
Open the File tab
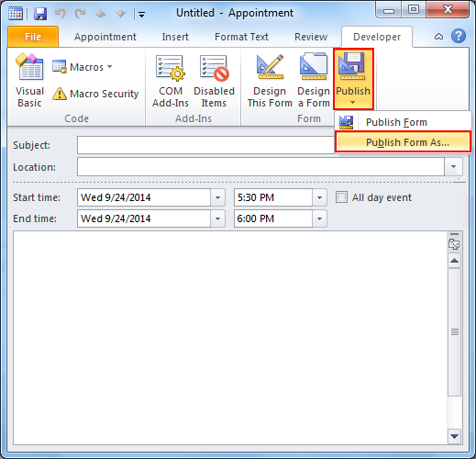33,37
